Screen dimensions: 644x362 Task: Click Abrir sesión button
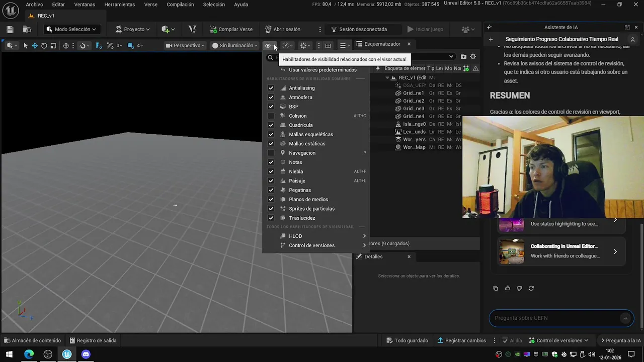[x=282, y=29]
